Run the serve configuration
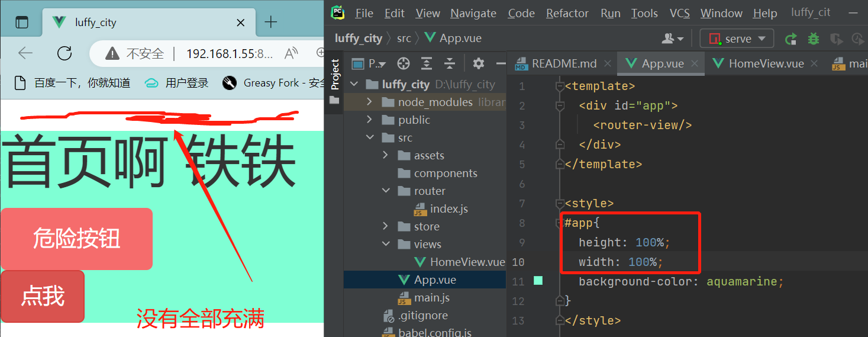Image resolution: width=868 pixels, height=337 pixels. click(x=790, y=39)
